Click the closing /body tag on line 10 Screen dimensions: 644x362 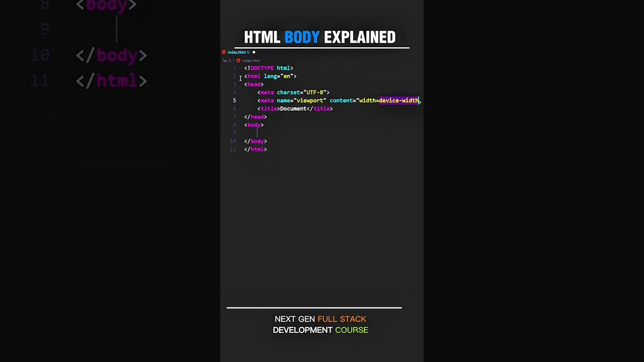pos(256,141)
